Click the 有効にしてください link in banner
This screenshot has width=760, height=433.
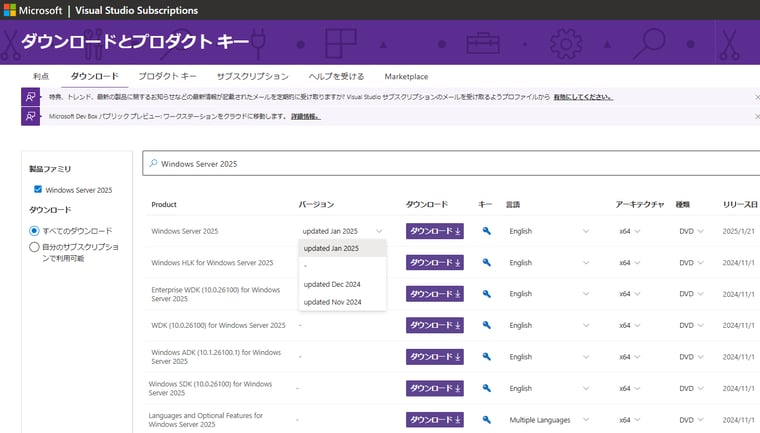pyautogui.click(x=583, y=97)
